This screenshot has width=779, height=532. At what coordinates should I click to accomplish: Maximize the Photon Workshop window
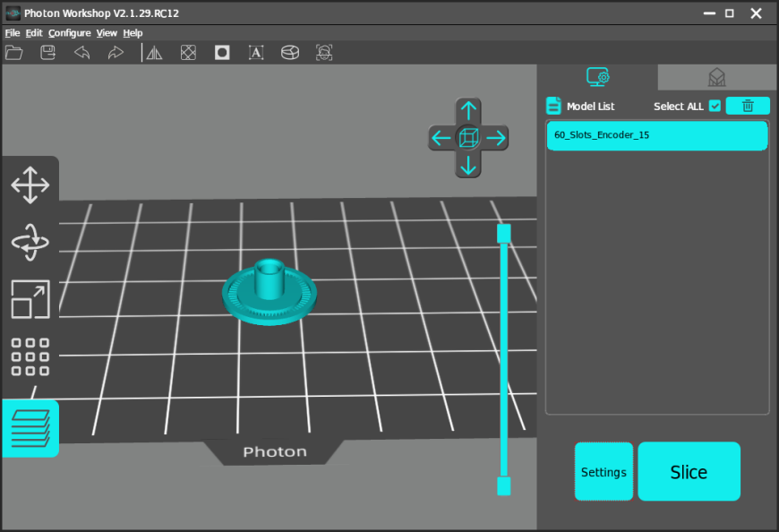click(730, 13)
